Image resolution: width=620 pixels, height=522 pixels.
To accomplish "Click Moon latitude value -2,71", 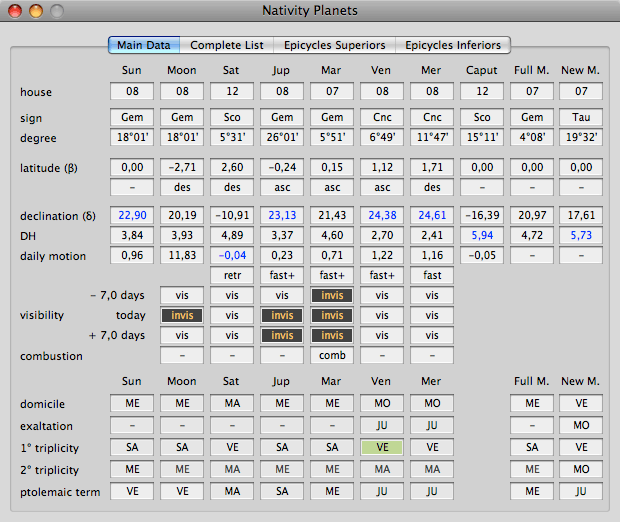I will pos(182,167).
